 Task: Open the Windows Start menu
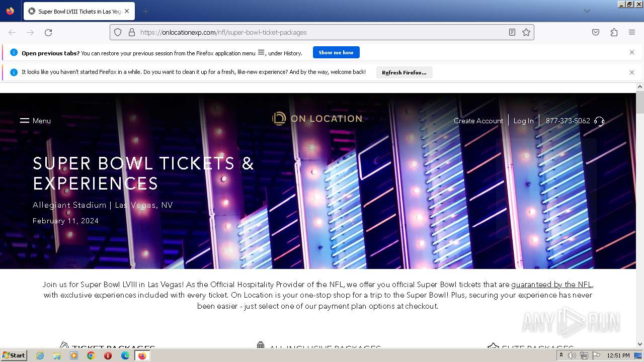pos(14,355)
